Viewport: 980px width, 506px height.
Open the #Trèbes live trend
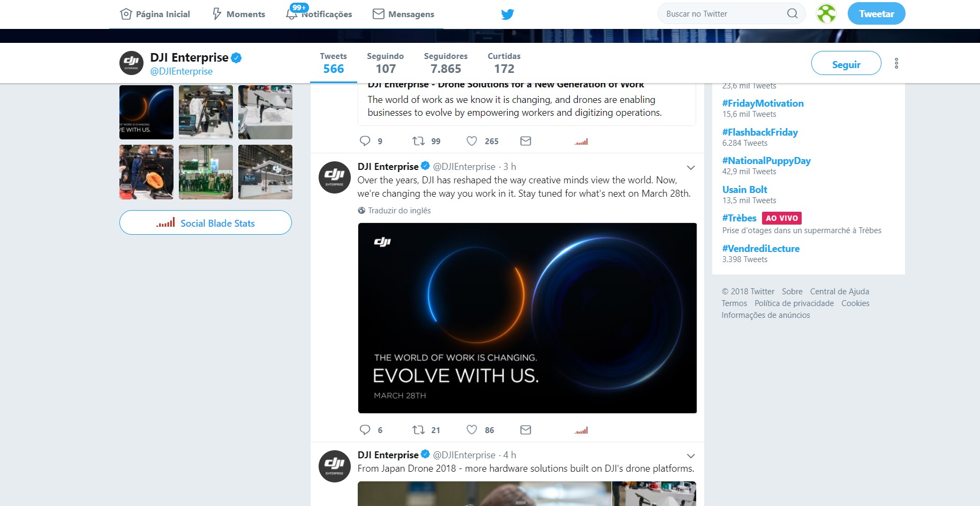[739, 218]
